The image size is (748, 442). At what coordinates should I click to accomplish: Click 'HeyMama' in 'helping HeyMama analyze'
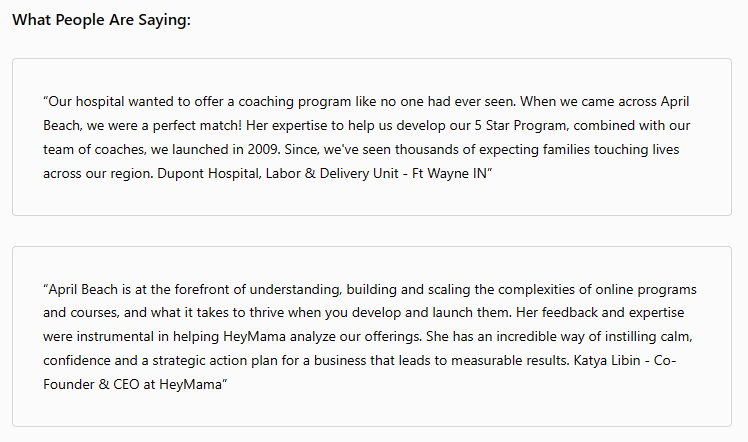pos(254,337)
